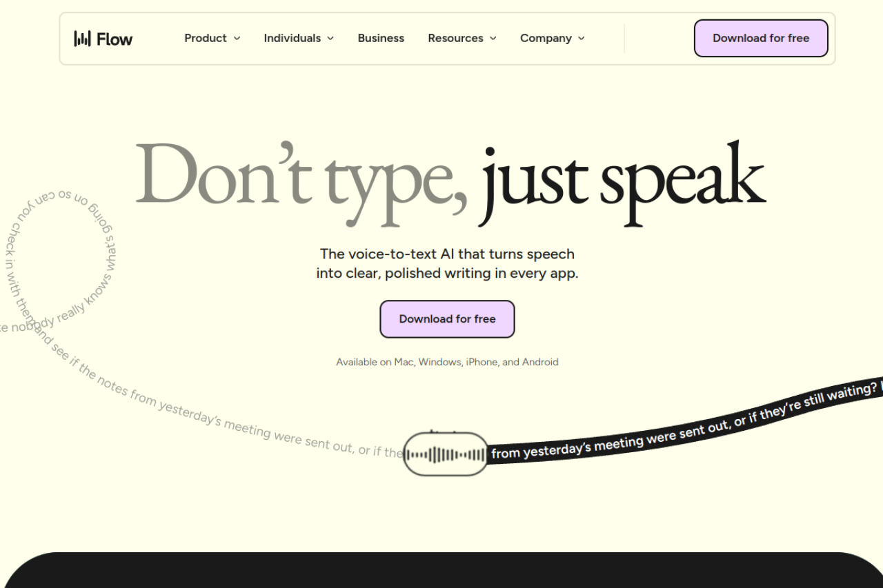Click the Flow logo in the header
883x588 pixels.
(x=103, y=39)
